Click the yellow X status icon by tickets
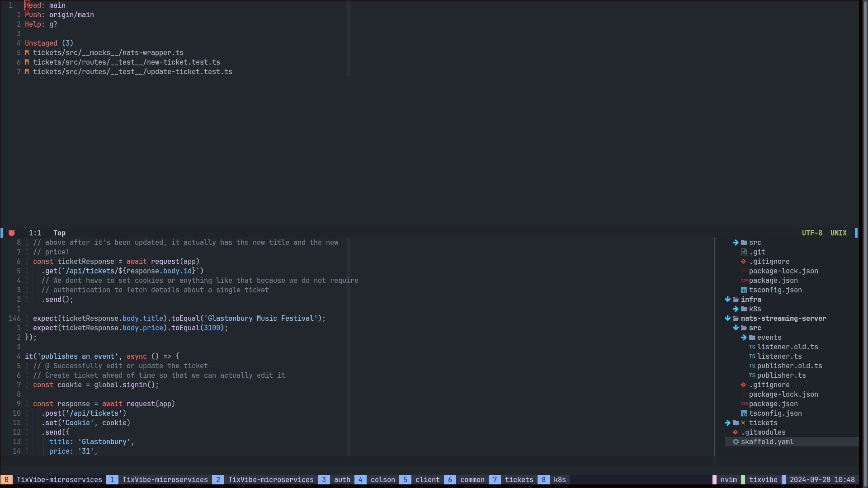Screen dimensions: 868x488 click(x=743, y=423)
